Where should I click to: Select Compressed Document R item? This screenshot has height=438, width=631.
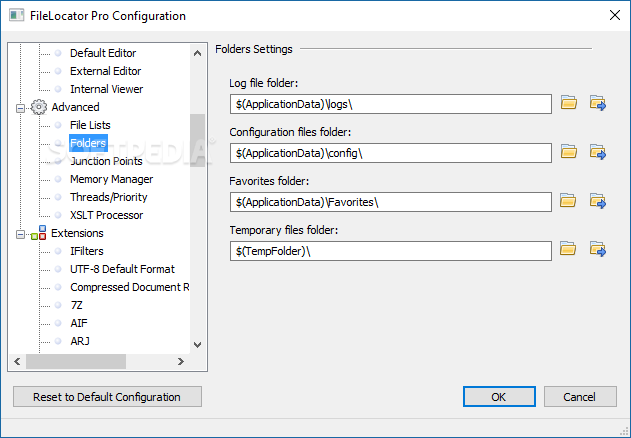click(x=130, y=287)
